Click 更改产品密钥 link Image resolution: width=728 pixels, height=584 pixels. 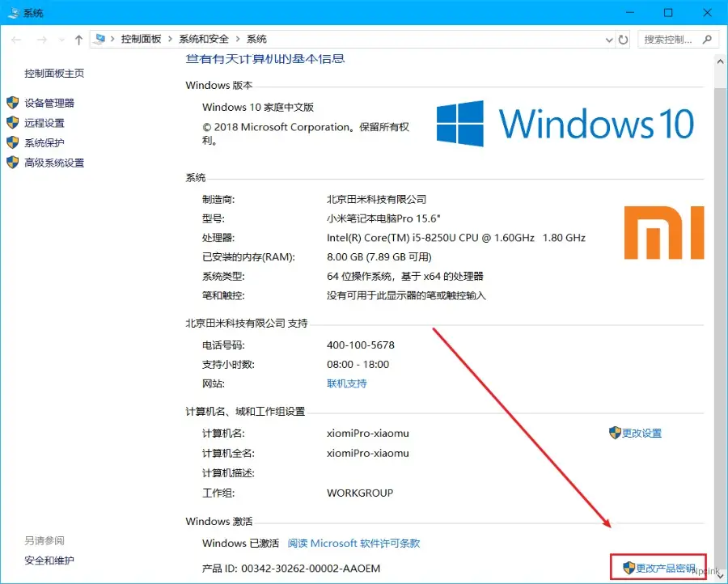pos(666,568)
